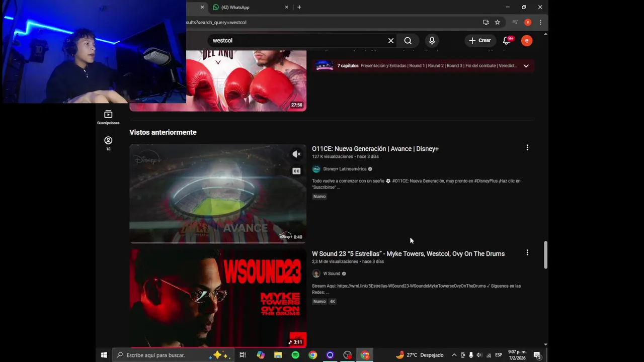The width and height of the screenshot is (644, 362).
Task: Close the current YouTube tab
Action: (x=202, y=7)
